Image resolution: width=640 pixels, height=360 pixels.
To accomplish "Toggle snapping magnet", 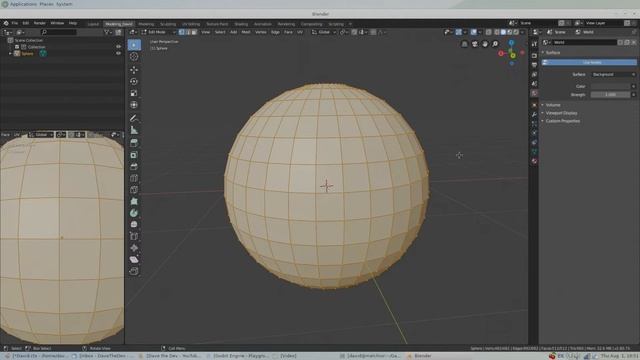I will pos(354,32).
